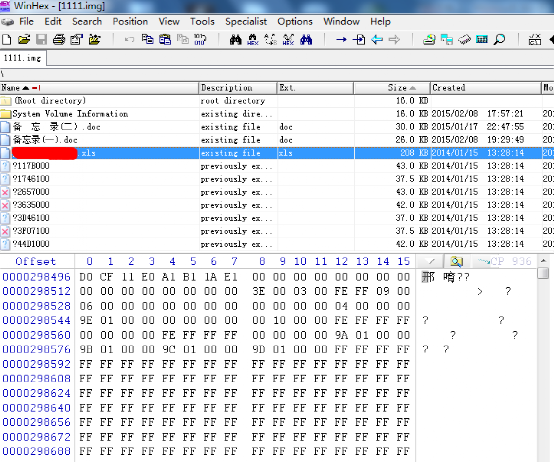Sort by Size column header

click(392, 88)
